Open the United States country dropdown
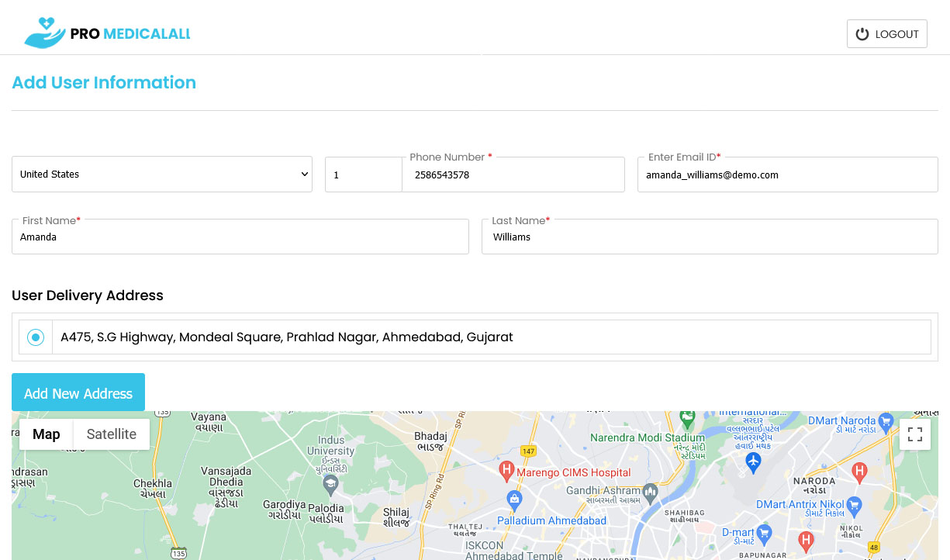Image resolution: width=950 pixels, height=560 pixels. [162, 175]
